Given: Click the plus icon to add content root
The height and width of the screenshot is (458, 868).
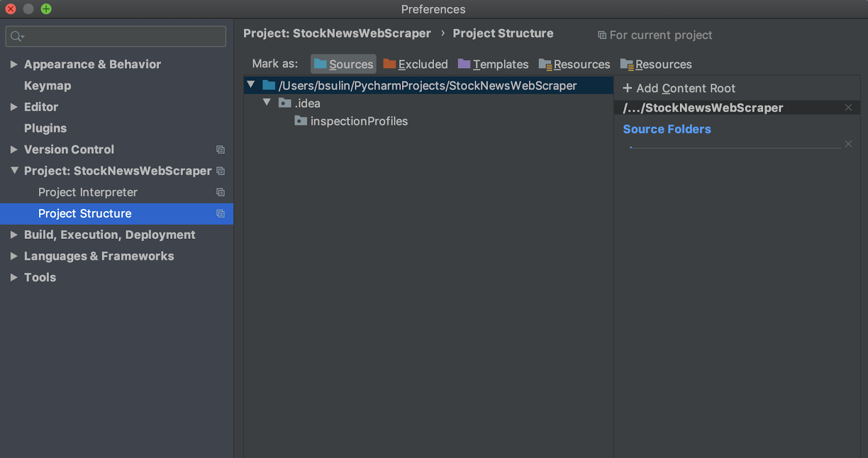Looking at the screenshot, I should click(627, 88).
